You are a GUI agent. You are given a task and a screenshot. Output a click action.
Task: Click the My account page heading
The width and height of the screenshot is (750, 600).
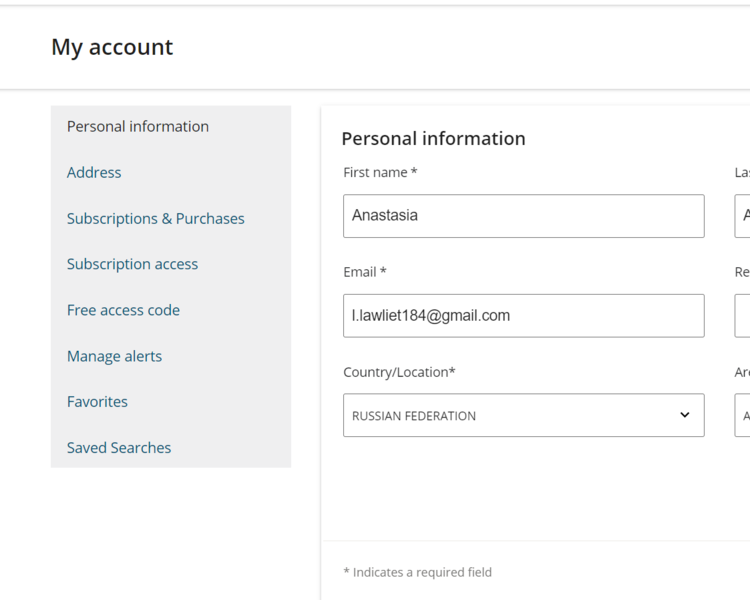tap(112, 47)
